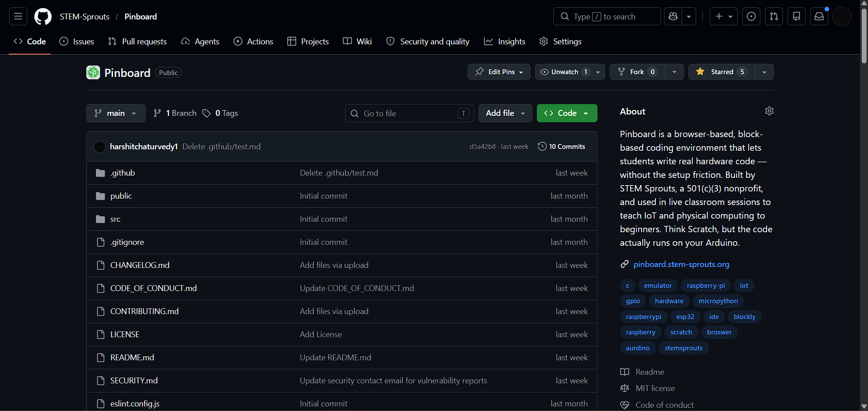Switch to the Issues tab
Screen dimensions: 868x411
(x=77, y=42)
